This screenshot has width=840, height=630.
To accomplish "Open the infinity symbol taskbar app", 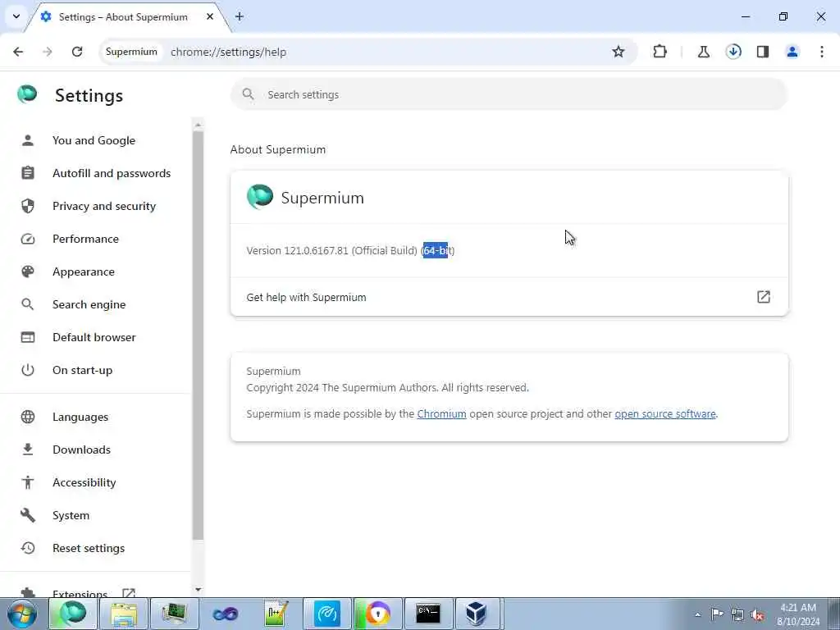I will (x=226, y=614).
